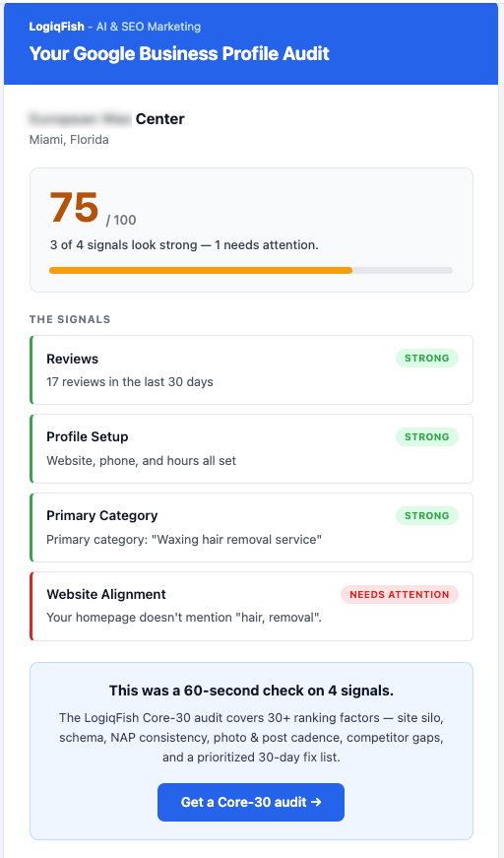Image resolution: width=504 pixels, height=858 pixels.
Task: Click the AI & SEO Marketing tagline
Action: point(149,27)
